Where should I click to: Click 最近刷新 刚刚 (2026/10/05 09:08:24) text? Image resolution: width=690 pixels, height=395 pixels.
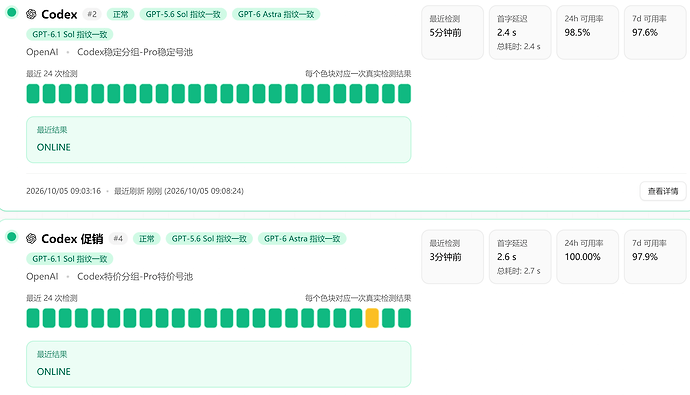pyautogui.click(x=179, y=191)
